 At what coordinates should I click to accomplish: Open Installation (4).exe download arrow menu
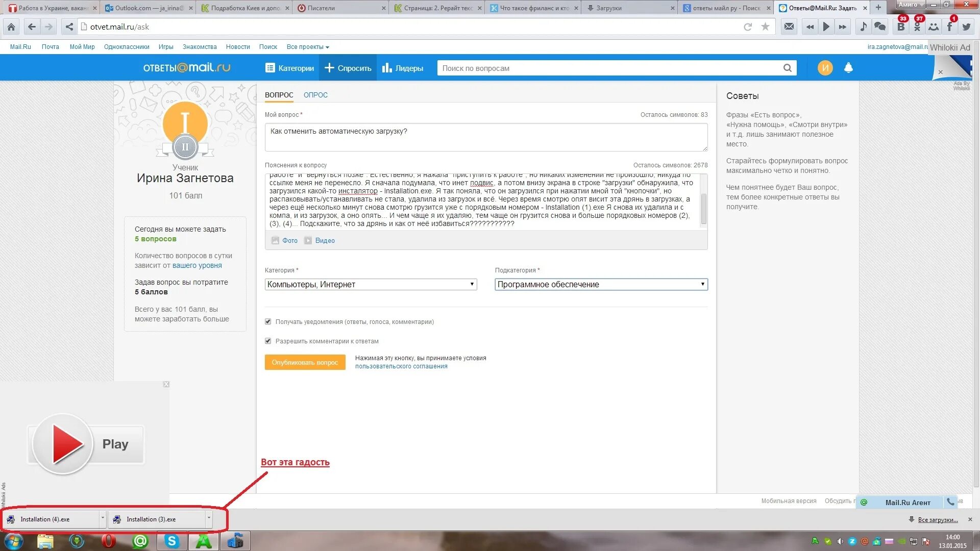coord(103,518)
